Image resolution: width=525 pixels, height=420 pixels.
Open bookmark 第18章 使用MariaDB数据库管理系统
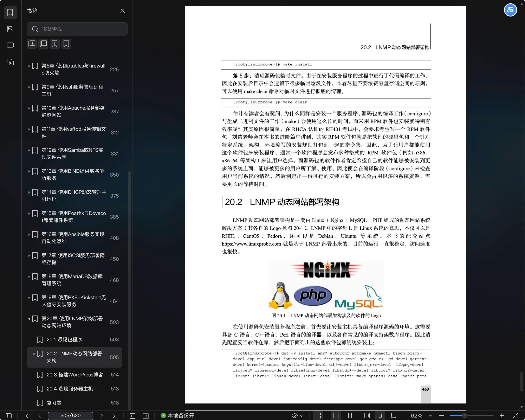pos(74,280)
